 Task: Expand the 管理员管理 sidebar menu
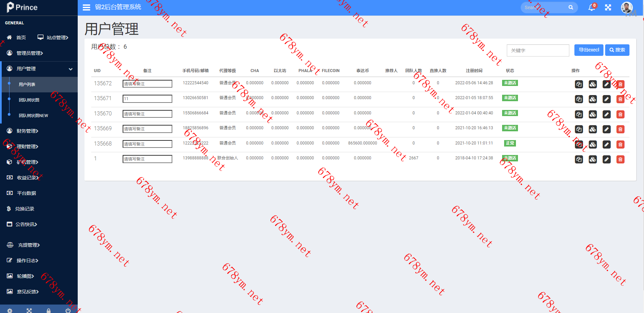[x=30, y=53]
